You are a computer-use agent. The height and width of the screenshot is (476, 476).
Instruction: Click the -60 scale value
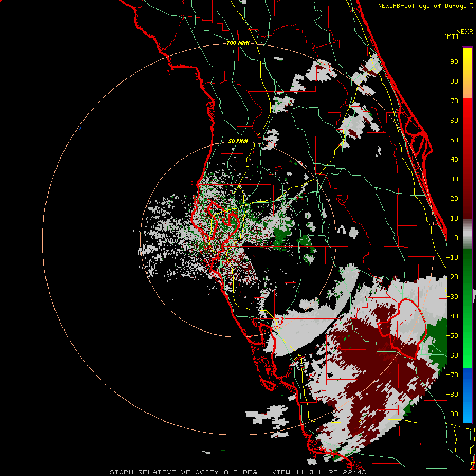pyautogui.click(x=452, y=355)
